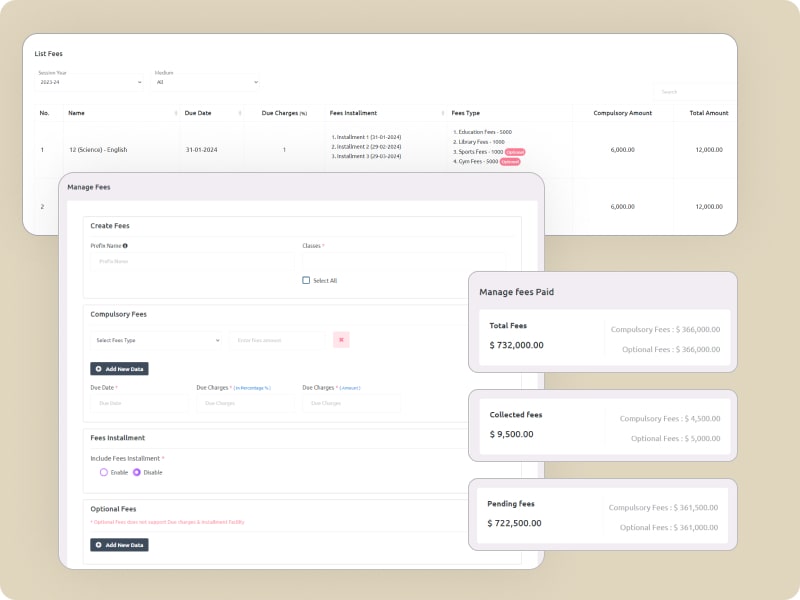
Task: Open the Session Year dropdown
Action: (x=90, y=83)
